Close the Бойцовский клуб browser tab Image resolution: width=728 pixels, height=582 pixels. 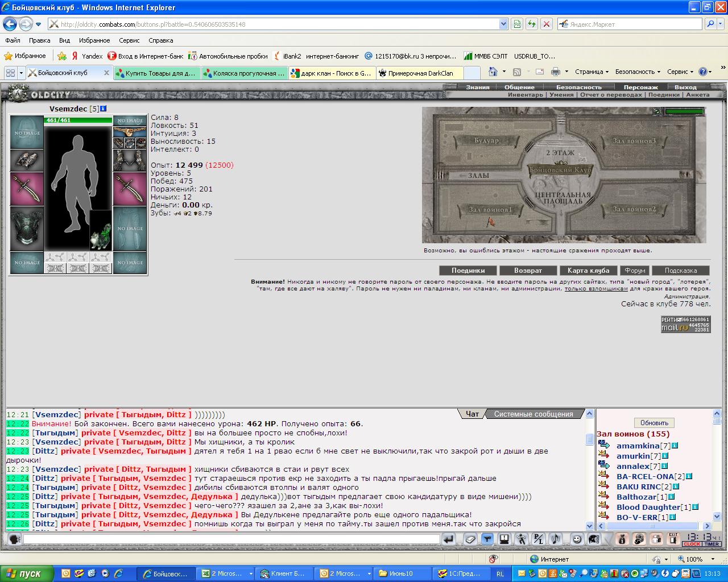(x=106, y=73)
